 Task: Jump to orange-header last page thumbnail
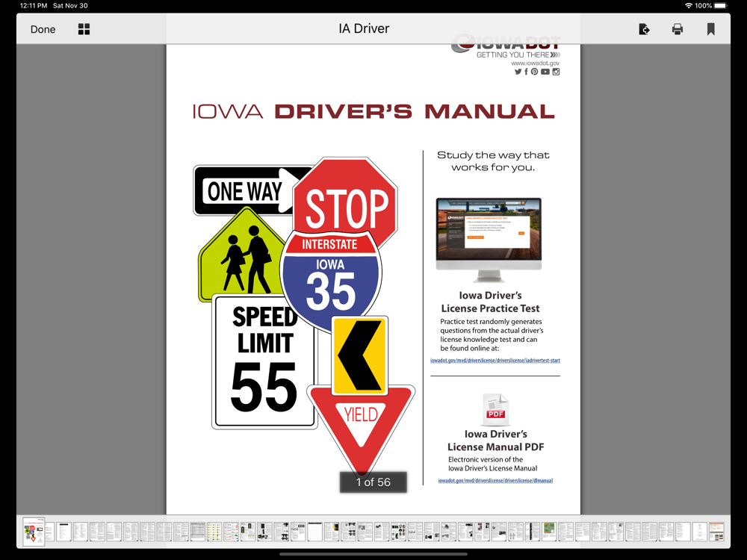pos(716,532)
